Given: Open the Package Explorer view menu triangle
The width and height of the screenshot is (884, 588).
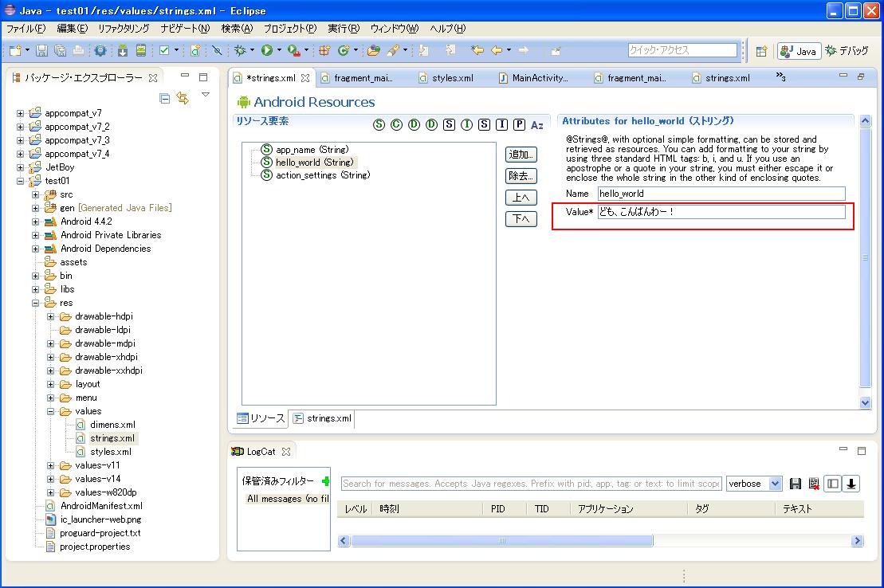Looking at the screenshot, I should (x=205, y=95).
